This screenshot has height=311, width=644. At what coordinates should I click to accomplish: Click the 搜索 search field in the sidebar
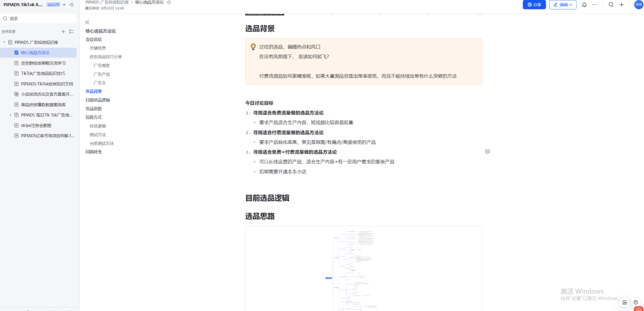tap(39, 18)
